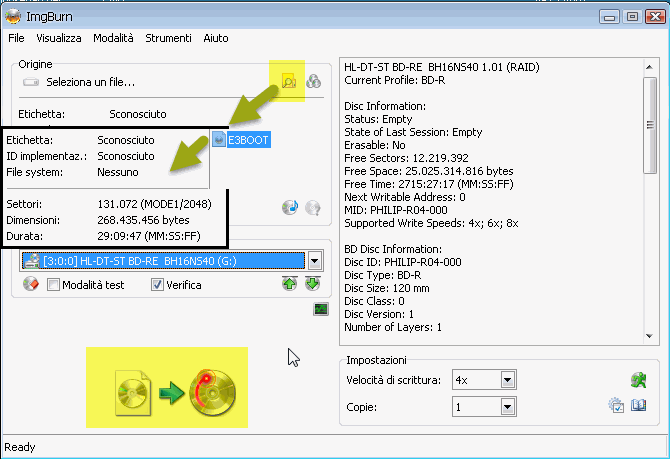Open the File menu
670x459 pixels.
(16, 38)
